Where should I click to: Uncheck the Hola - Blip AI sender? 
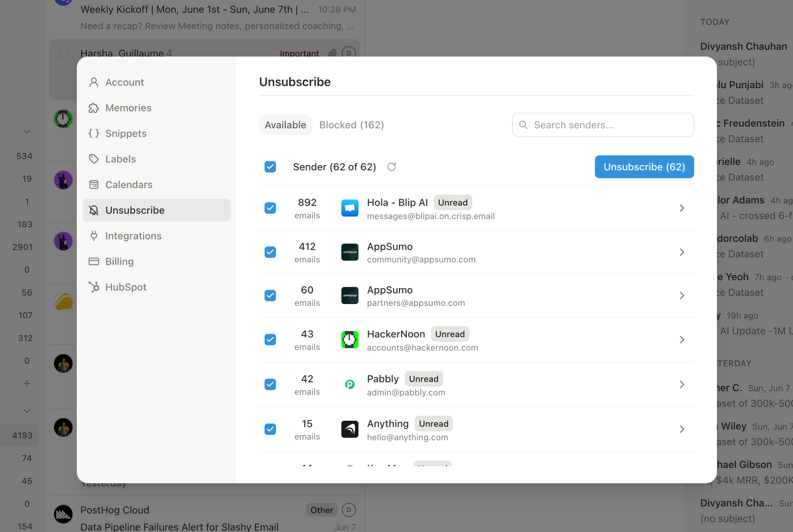click(270, 208)
